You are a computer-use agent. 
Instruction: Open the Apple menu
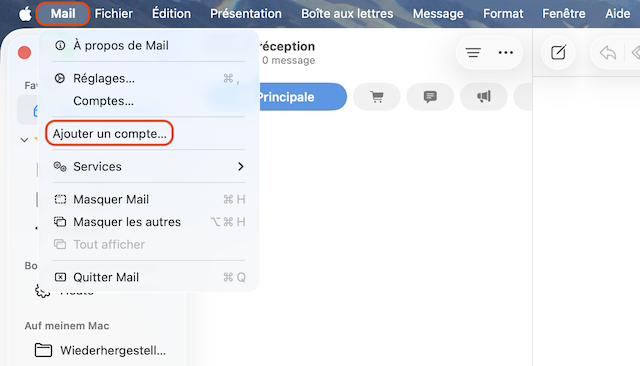tap(25, 14)
